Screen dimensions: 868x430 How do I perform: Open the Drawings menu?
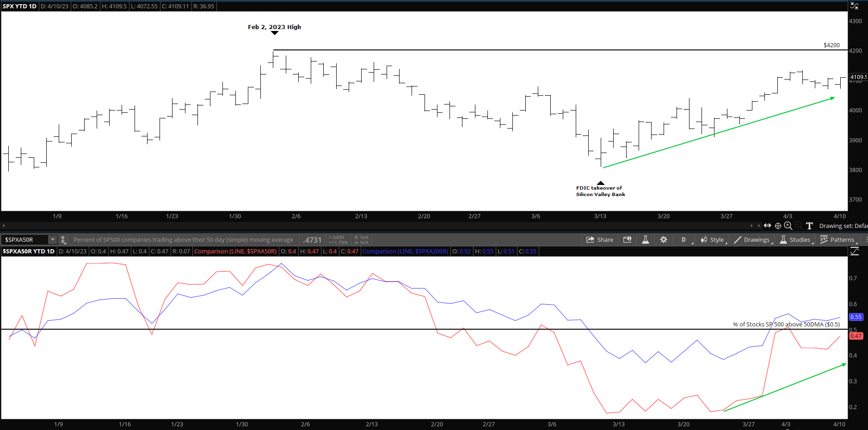[752, 240]
